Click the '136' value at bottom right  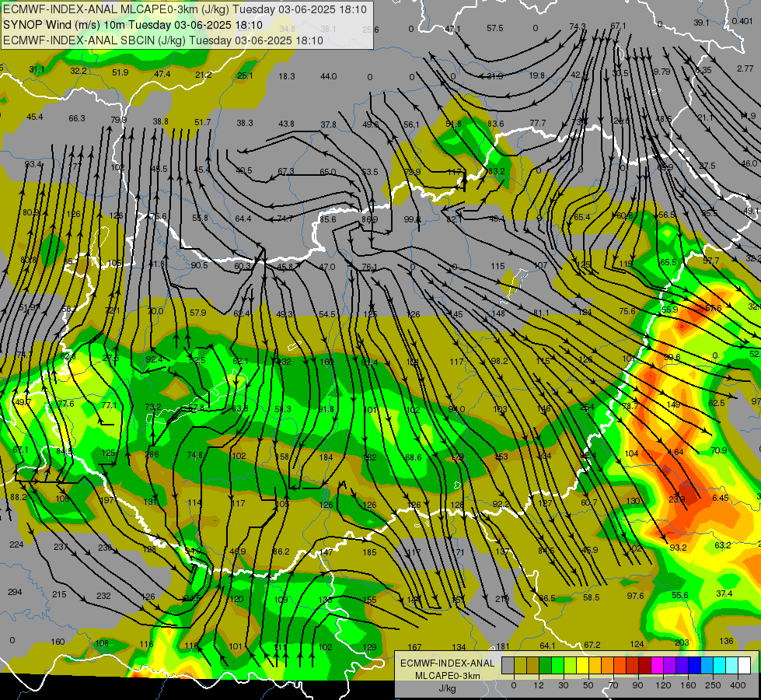[x=726, y=641]
